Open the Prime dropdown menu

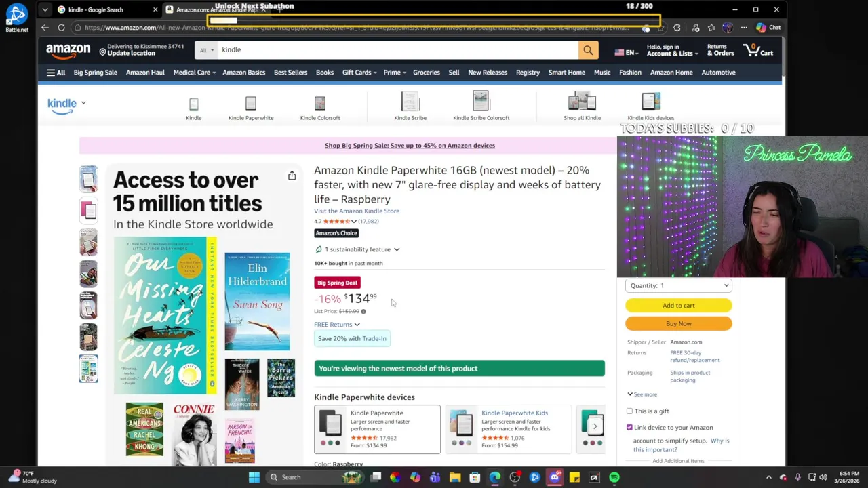tap(395, 73)
